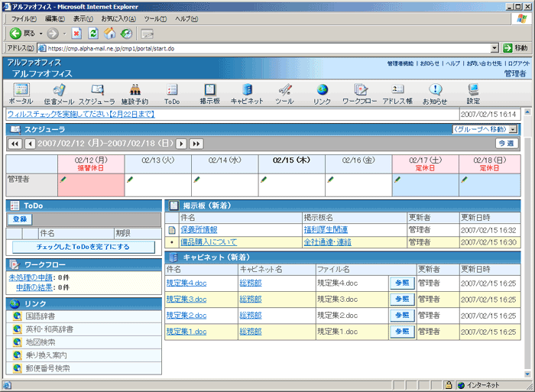Open 保養所情報 bulletin link

point(199,229)
